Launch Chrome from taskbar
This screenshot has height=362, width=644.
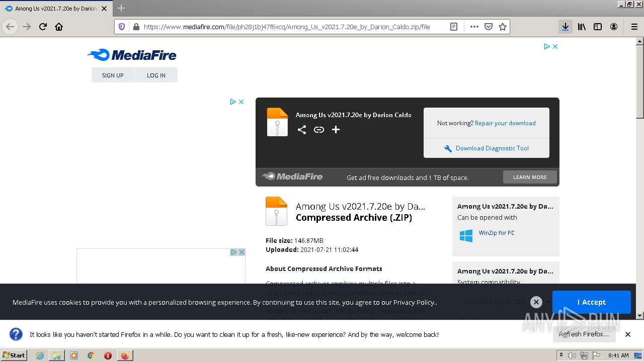(91, 355)
